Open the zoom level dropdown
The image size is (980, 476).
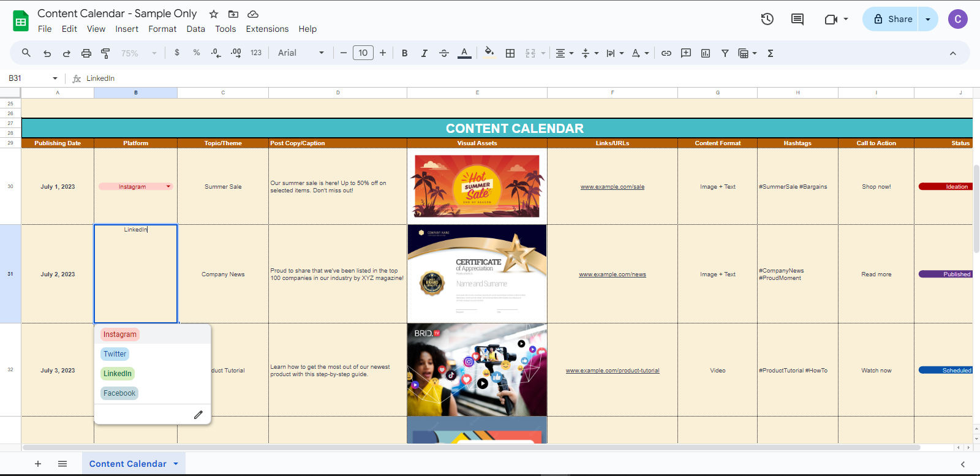pyautogui.click(x=138, y=53)
